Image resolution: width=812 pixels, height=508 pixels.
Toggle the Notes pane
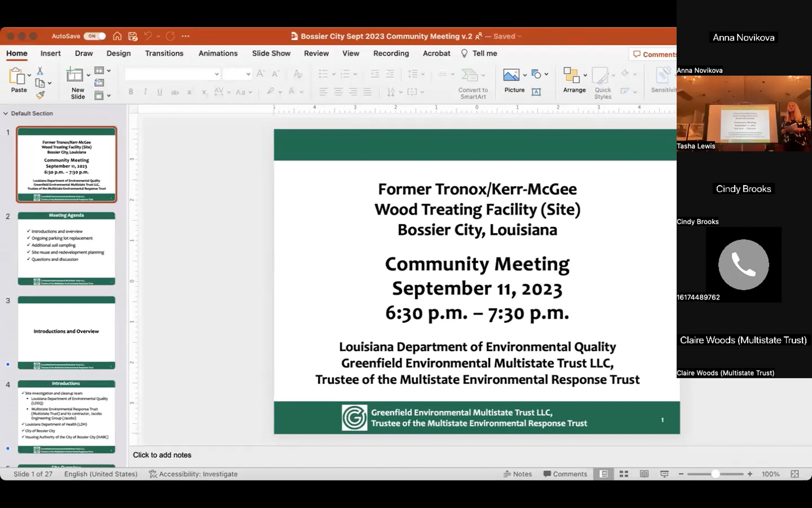click(518, 474)
